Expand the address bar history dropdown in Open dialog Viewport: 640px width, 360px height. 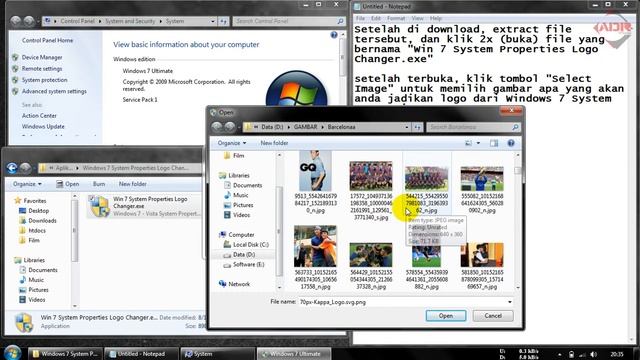coord(407,127)
